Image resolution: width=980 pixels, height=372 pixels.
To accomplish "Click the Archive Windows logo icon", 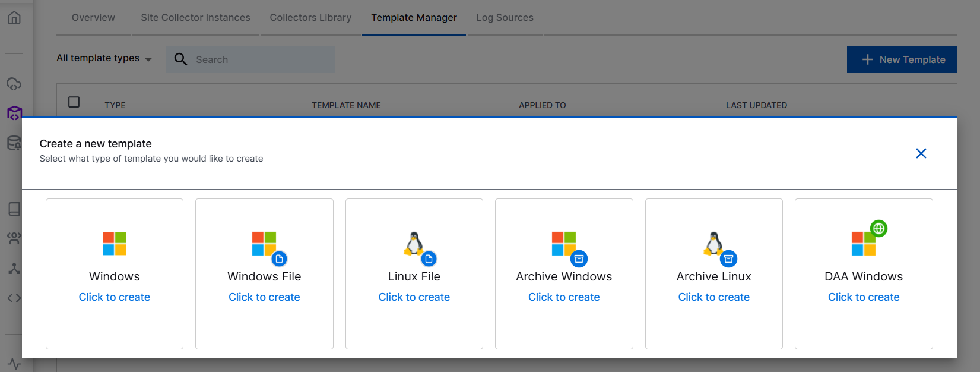I will [564, 244].
